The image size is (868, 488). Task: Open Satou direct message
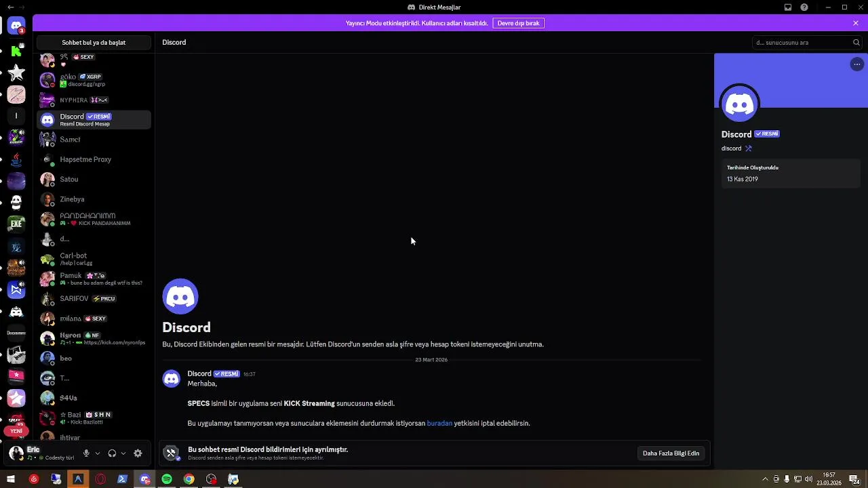(94, 180)
